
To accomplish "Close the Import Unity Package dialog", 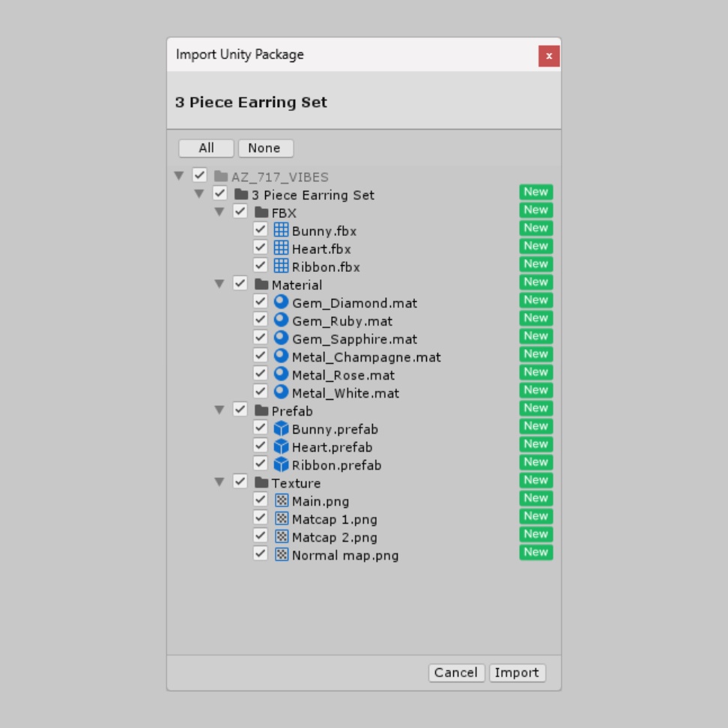I will [x=548, y=56].
